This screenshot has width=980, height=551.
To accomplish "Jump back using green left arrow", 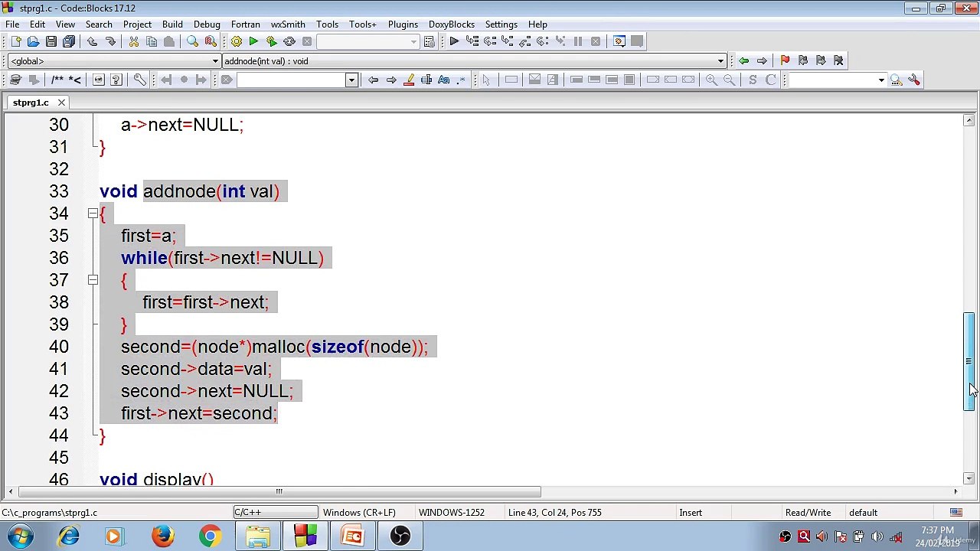I will click(743, 60).
